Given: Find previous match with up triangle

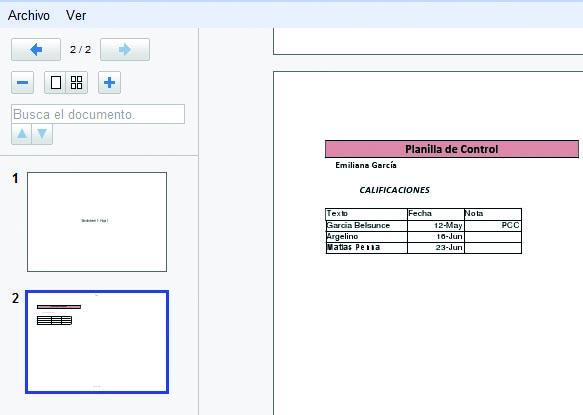Looking at the screenshot, I should click(x=22, y=134).
